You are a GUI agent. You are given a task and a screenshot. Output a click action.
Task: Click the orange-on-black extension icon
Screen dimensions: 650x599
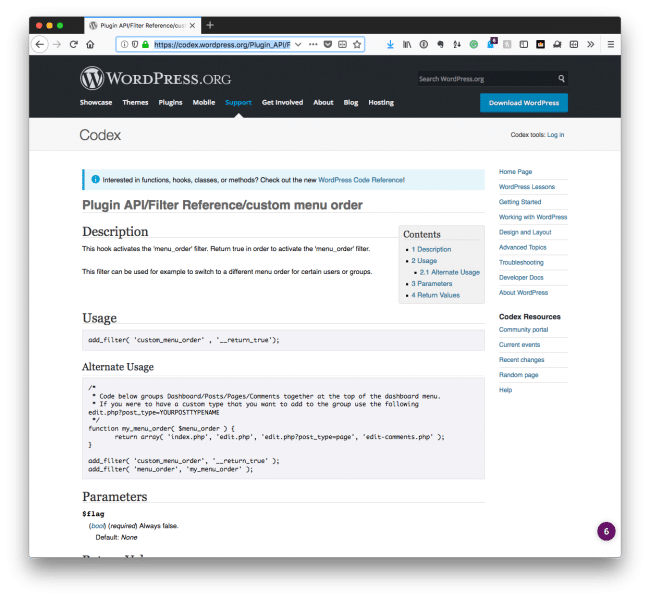click(x=541, y=44)
